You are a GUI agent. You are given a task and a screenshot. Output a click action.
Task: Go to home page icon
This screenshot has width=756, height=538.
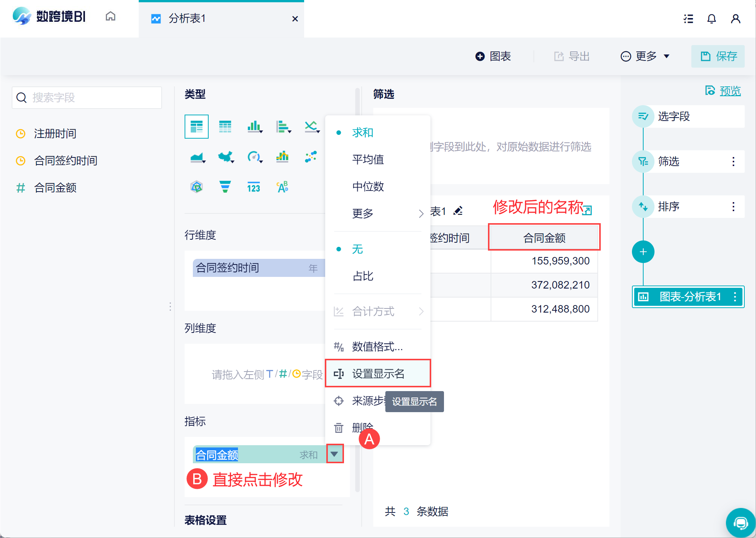[x=111, y=17]
